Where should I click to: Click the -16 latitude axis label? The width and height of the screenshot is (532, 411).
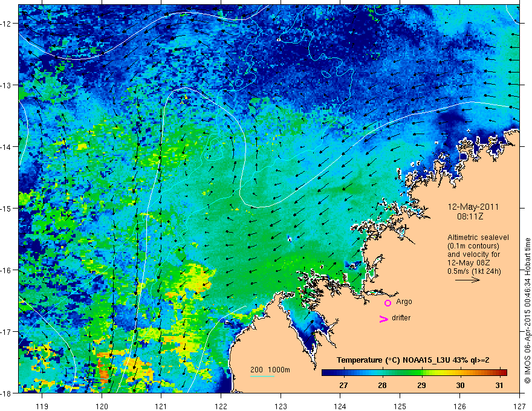[x=7, y=270]
